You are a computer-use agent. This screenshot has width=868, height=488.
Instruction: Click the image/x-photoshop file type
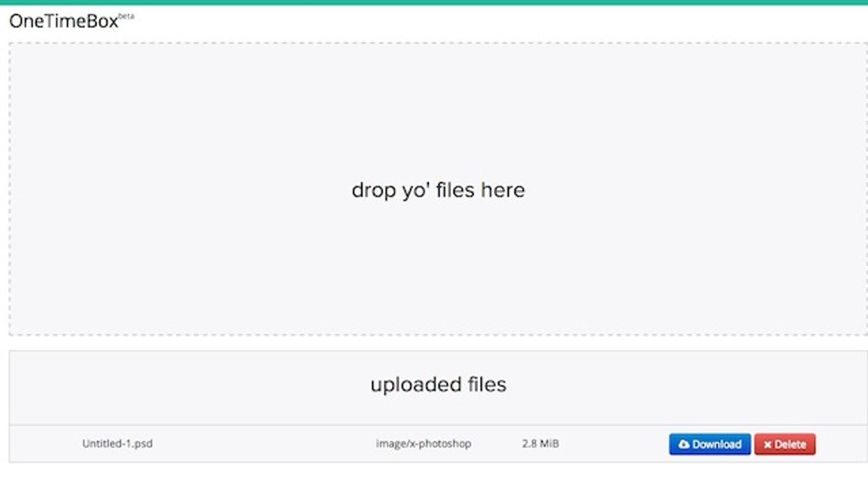423,444
